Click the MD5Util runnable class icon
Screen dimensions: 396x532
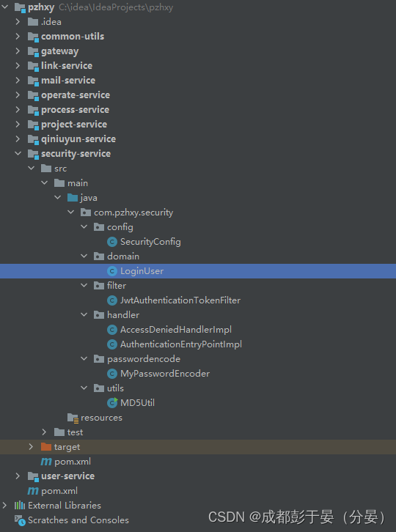coord(112,402)
